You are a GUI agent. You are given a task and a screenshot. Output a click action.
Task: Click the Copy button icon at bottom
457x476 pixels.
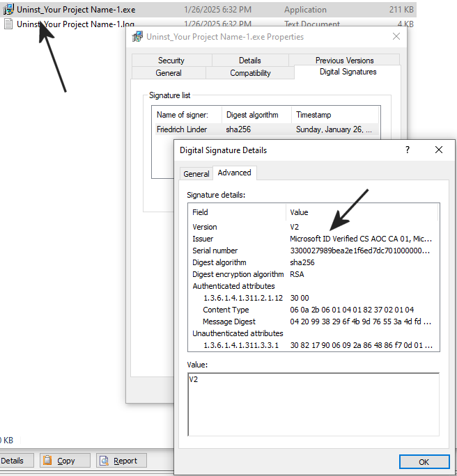(x=48, y=461)
